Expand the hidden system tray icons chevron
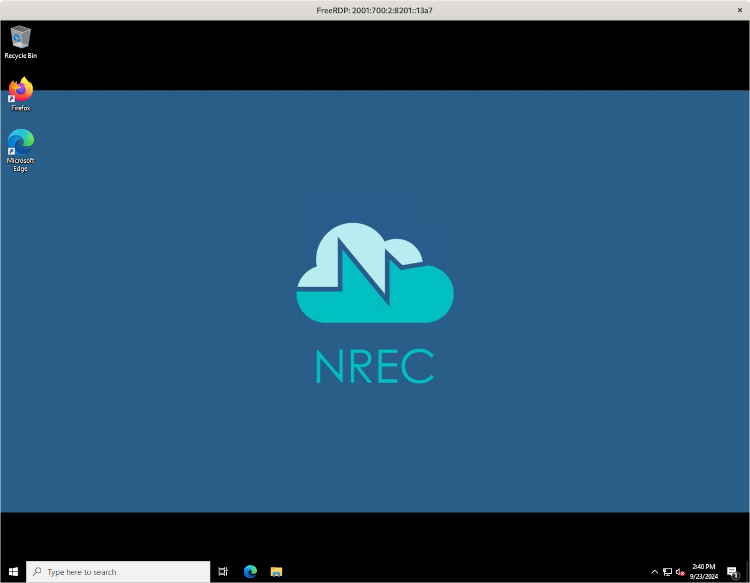The width and height of the screenshot is (750, 583). point(654,572)
